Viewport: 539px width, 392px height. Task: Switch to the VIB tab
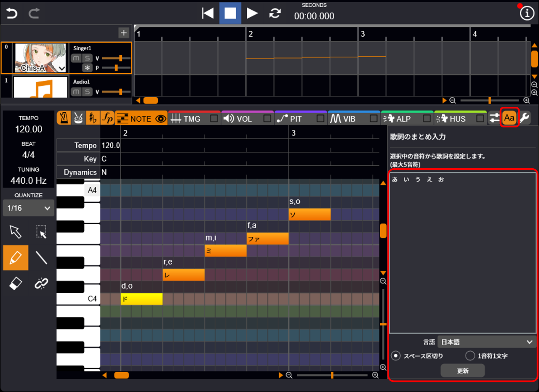pyautogui.click(x=349, y=119)
